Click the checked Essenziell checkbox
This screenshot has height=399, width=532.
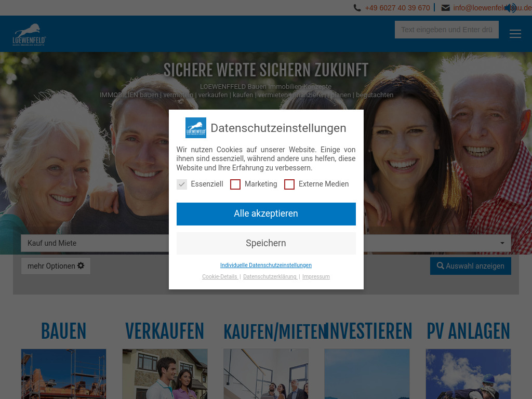(182, 184)
